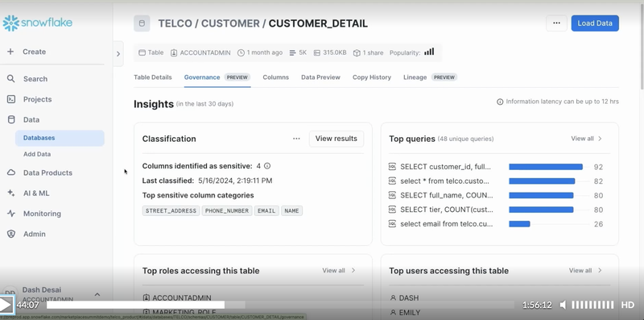Expand the Dash Desai account menu
The image size is (644, 320).
(97, 294)
